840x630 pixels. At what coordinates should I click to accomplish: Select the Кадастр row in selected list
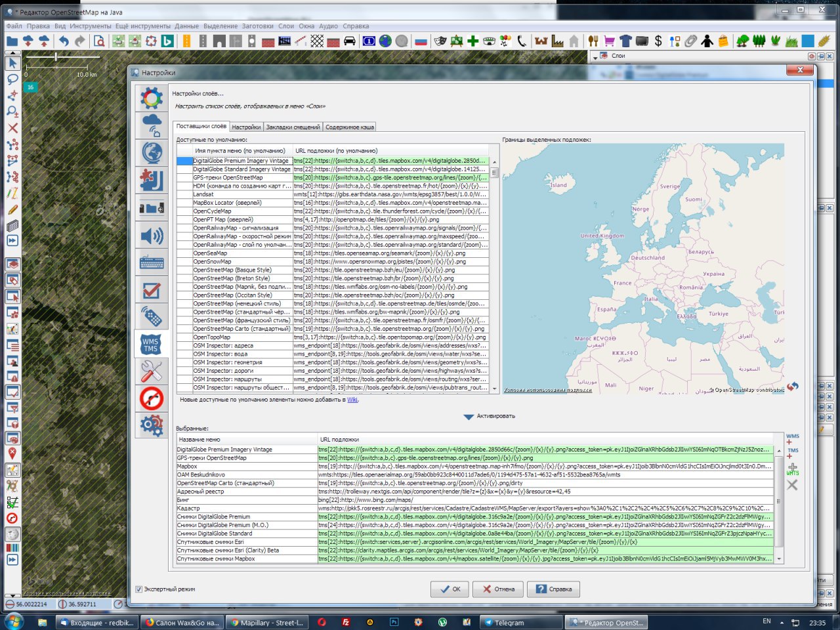click(475, 509)
